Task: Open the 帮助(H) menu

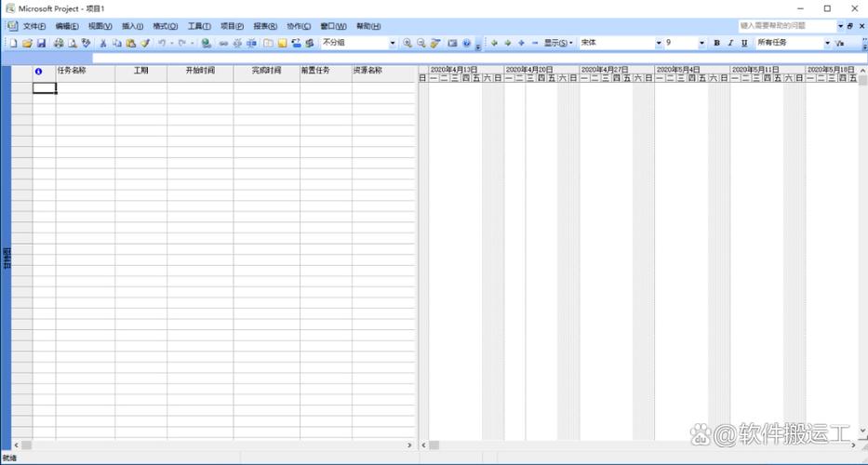Action: (368, 26)
